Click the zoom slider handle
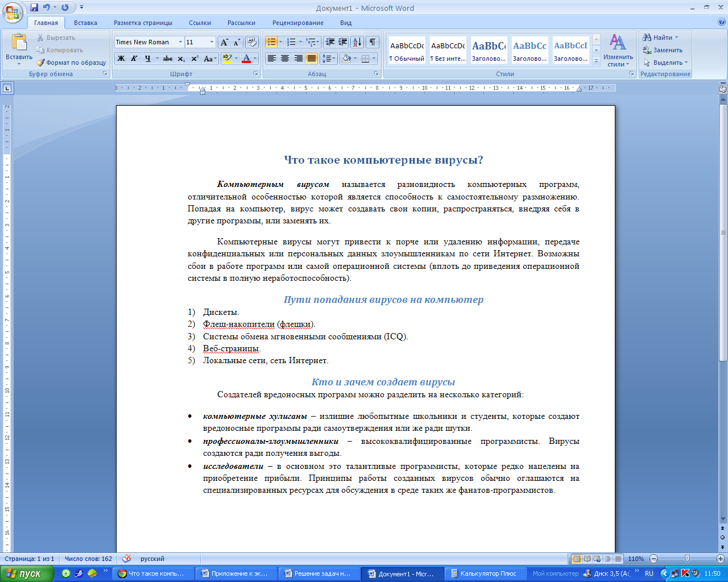This screenshot has width=728, height=582. click(687, 559)
